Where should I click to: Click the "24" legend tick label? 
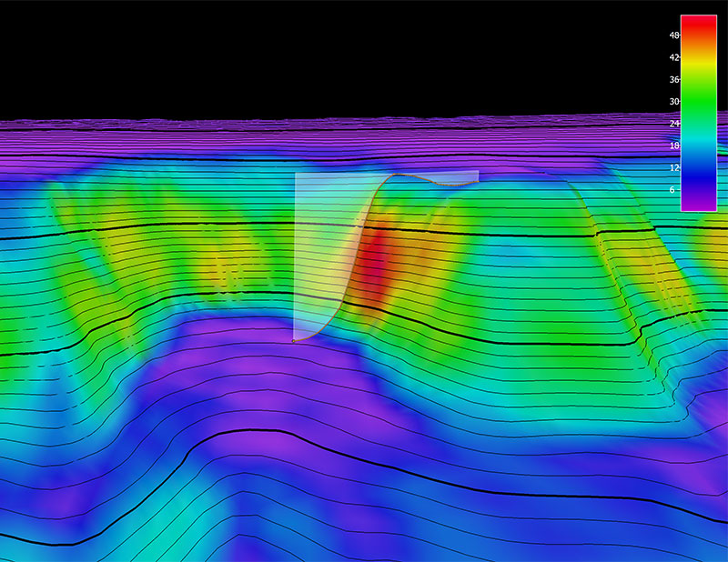coord(673,124)
